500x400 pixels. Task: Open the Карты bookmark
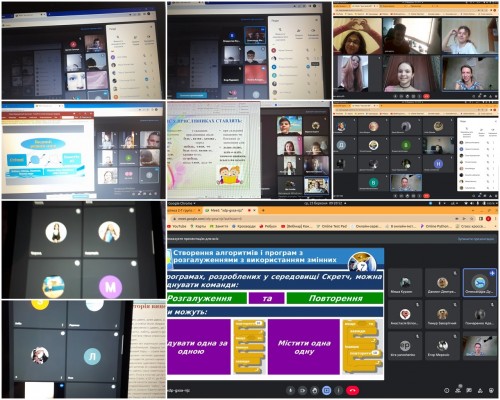click(198, 226)
